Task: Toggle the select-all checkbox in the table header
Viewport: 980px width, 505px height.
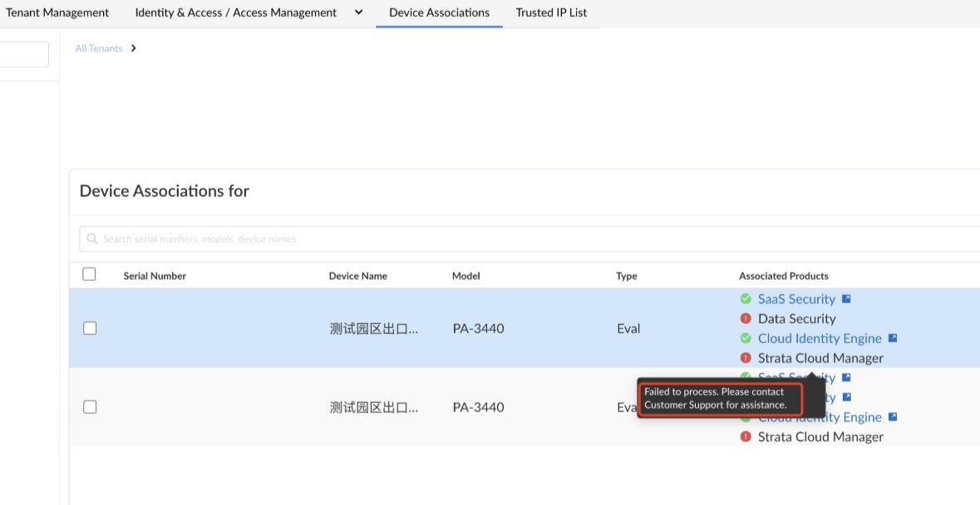Action: coord(90,275)
